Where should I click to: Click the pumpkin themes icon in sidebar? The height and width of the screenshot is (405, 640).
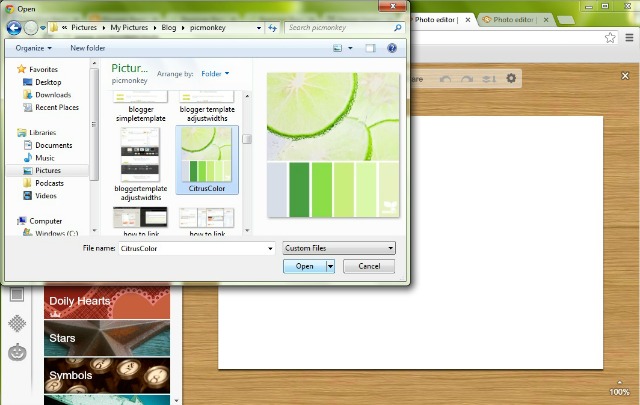click(17, 352)
